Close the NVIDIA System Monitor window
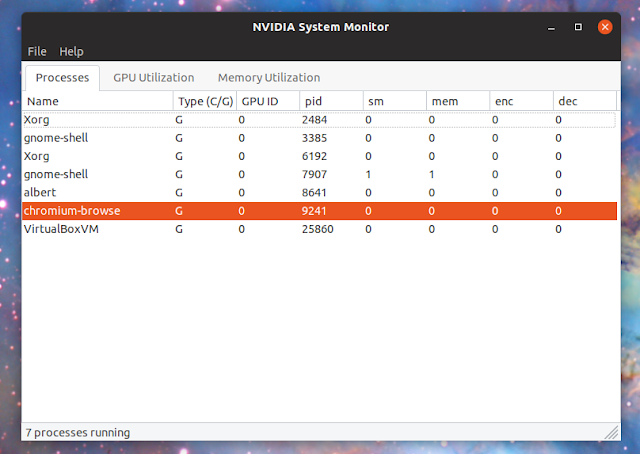Image resolution: width=640 pixels, height=454 pixels. [x=605, y=27]
